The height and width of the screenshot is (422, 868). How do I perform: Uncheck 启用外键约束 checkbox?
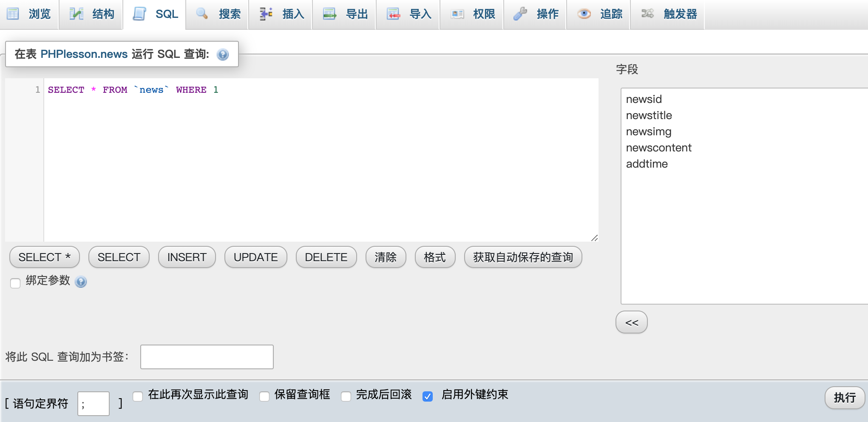[x=428, y=396]
